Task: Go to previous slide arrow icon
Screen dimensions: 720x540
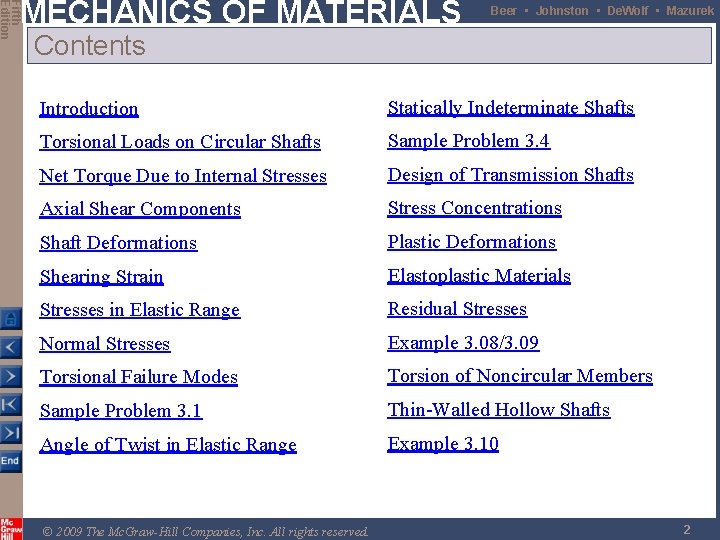Action: [11, 348]
